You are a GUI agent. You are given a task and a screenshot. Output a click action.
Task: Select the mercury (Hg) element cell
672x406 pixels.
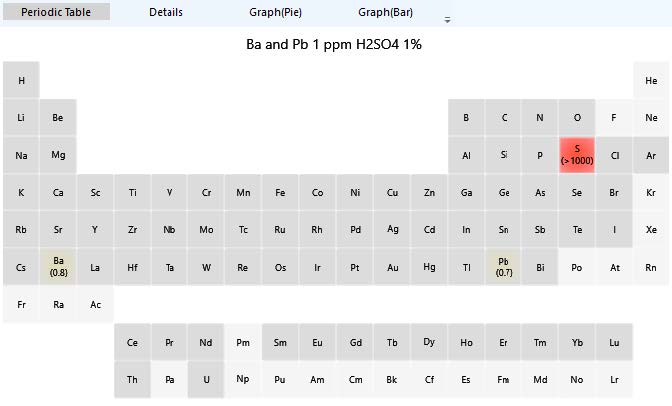[x=429, y=267]
